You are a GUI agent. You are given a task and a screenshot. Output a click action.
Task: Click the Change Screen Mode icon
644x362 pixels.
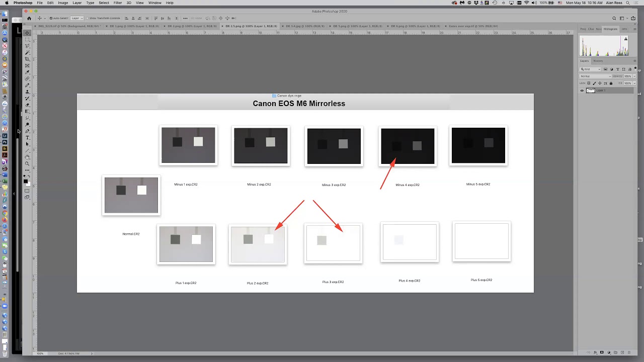point(28,197)
